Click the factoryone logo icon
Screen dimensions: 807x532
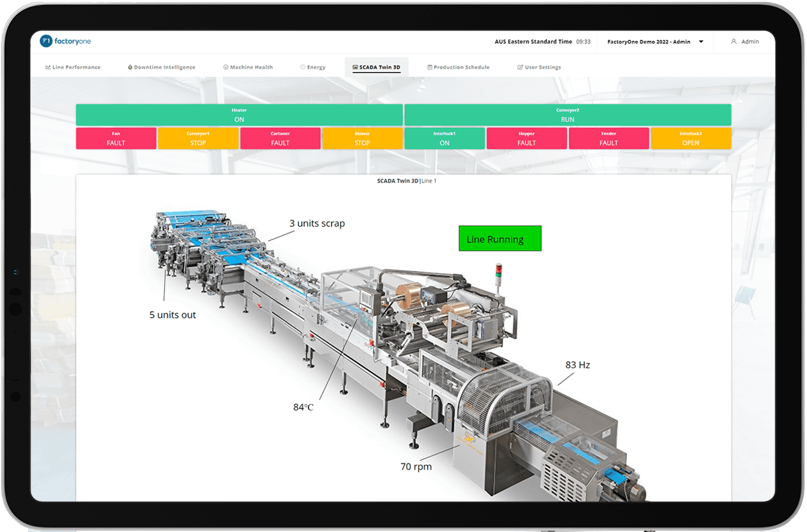coord(46,42)
